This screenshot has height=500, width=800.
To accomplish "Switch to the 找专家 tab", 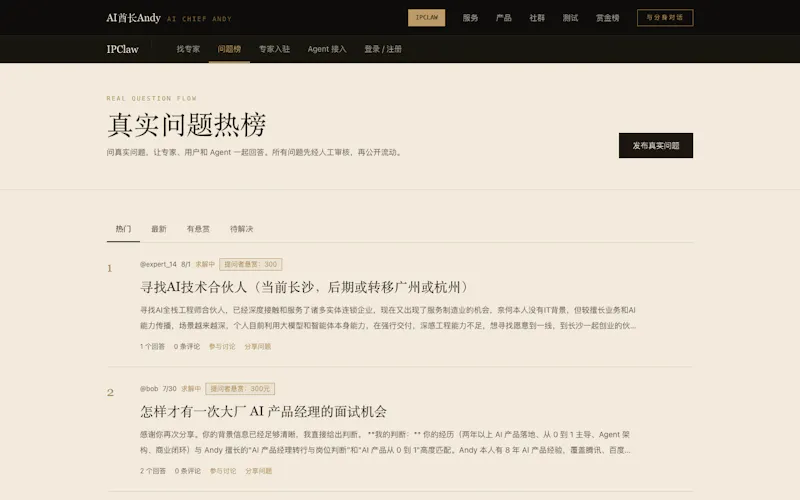I will [x=188, y=49].
